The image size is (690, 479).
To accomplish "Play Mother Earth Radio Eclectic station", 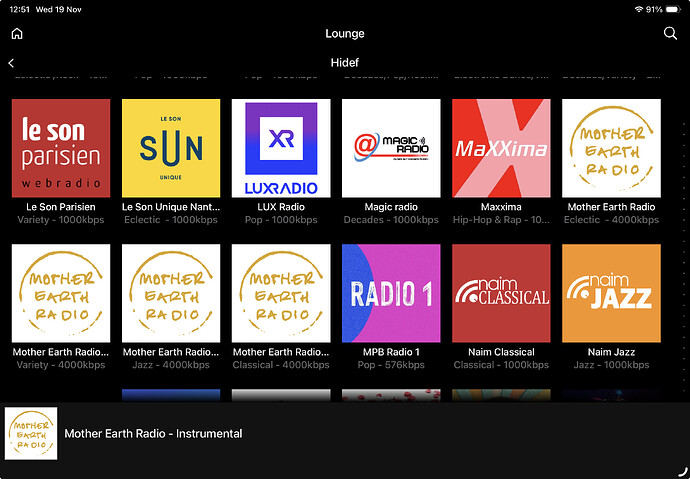I will point(611,148).
